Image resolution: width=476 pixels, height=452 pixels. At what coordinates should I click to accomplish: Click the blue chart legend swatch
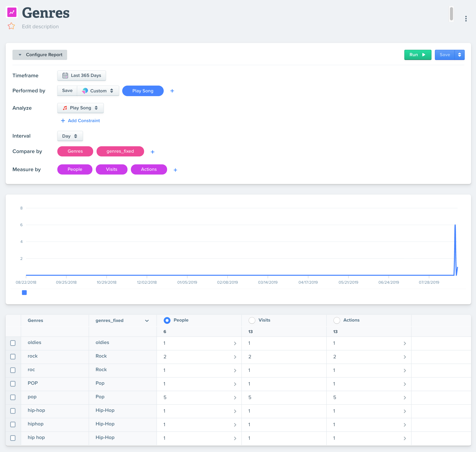point(24,293)
